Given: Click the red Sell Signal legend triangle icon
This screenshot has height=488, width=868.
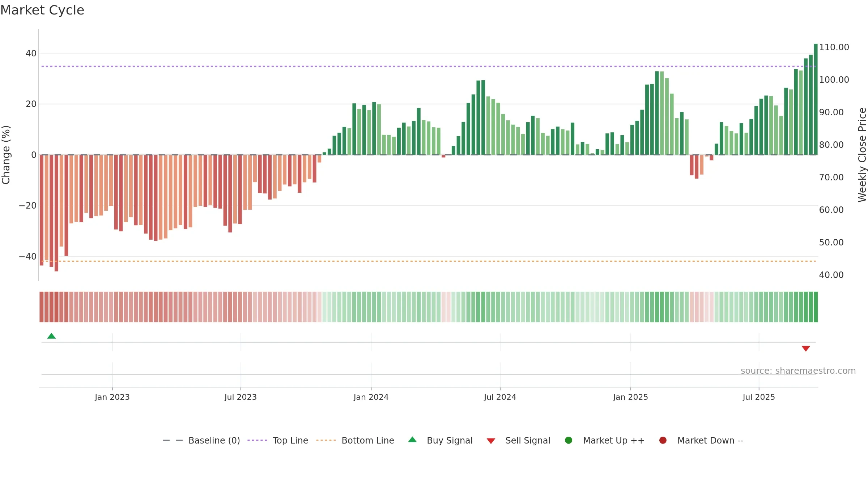Looking at the screenshot, I should (491, 441).
